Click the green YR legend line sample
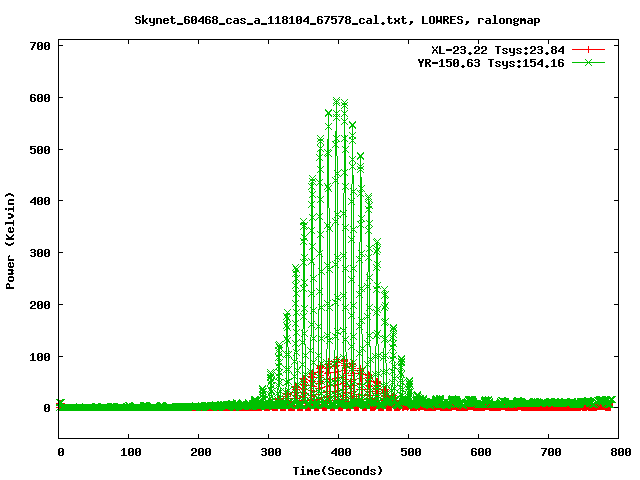Image resolution: width=640 pixels, height=480 pixels. [588, 62]
